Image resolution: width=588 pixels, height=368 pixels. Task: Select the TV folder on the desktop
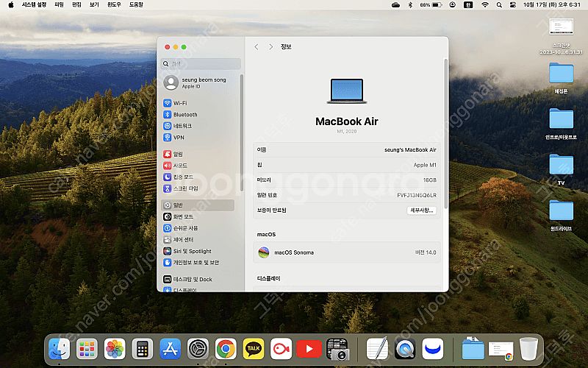coord(561,170)
